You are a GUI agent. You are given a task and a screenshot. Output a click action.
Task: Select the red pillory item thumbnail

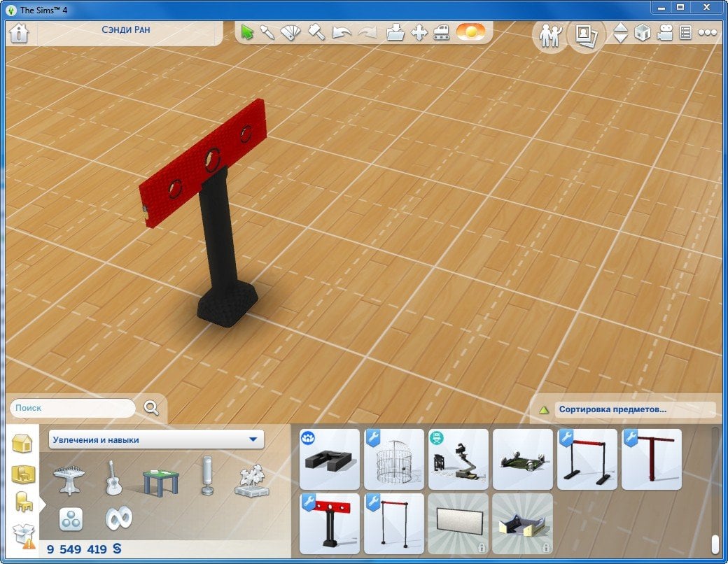coord(330,523)
